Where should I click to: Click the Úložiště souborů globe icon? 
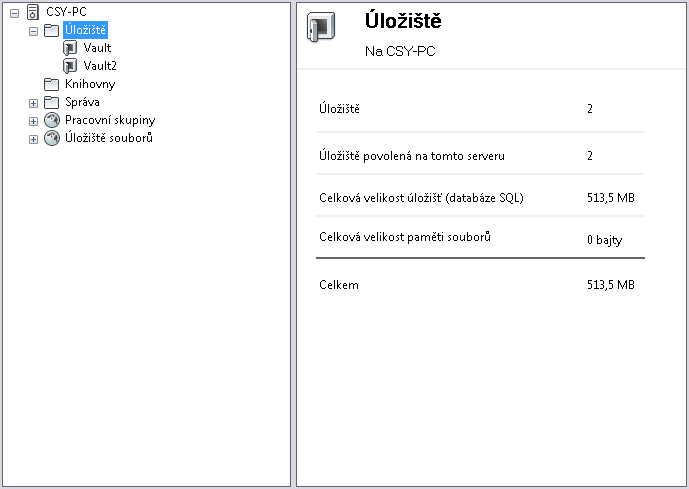[51, 138]
